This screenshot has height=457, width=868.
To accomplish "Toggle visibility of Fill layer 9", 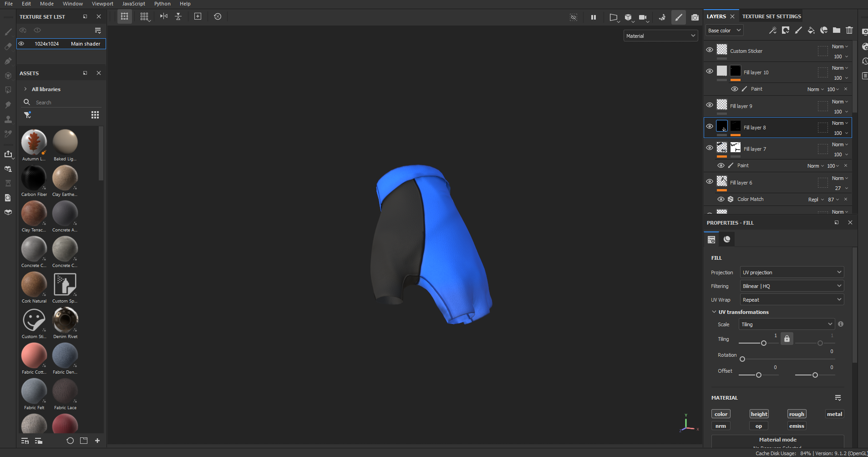I will coord(709,105).
